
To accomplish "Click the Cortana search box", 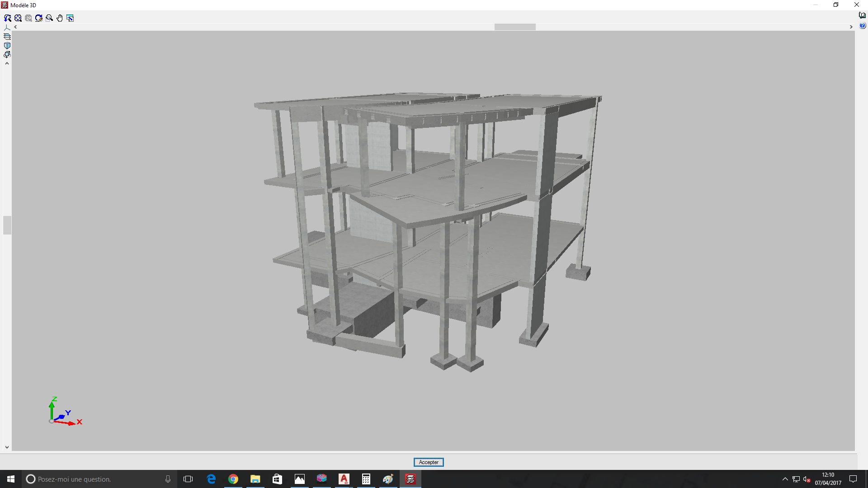I will coord(99,479).
